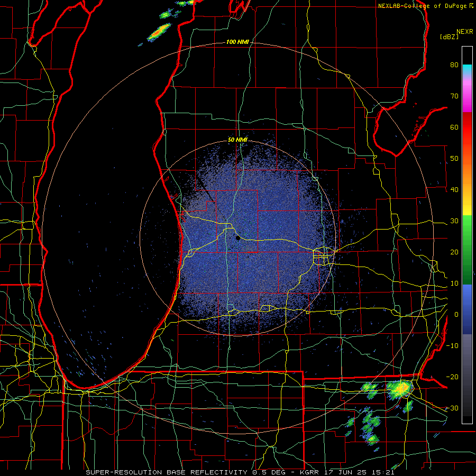Click the 60 value on dBZ scale
The height and width of the screenshot is (476, 476).
click(x=454, y=127)
